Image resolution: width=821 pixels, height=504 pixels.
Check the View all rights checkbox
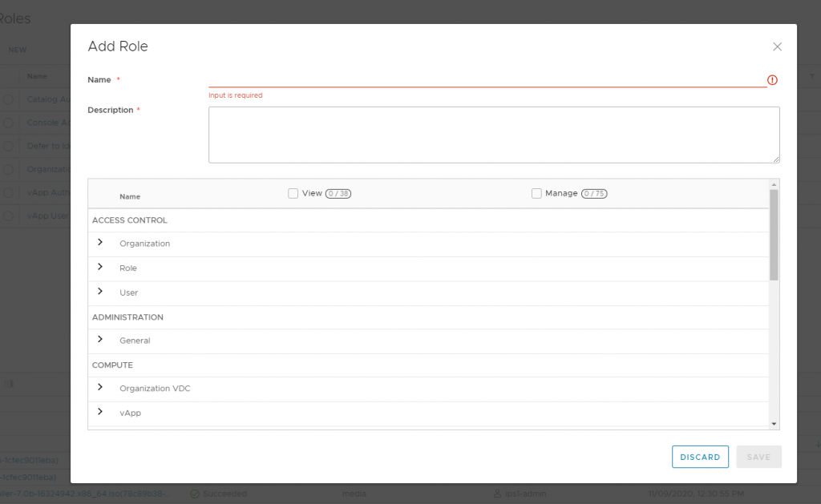click(x=293, y=193)
